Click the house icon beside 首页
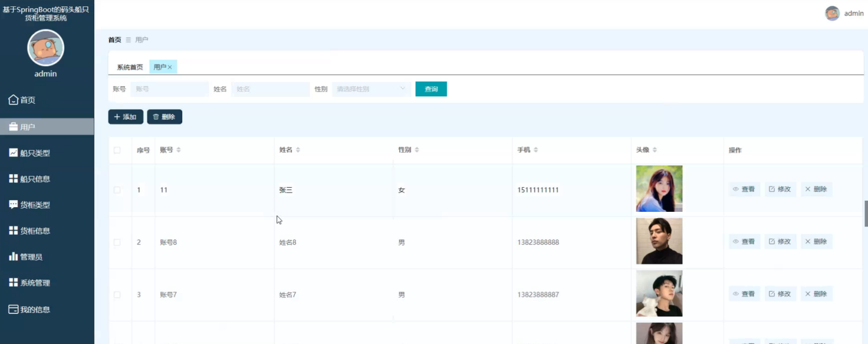The height and width of the screenshot is (344, 868). 13,100
